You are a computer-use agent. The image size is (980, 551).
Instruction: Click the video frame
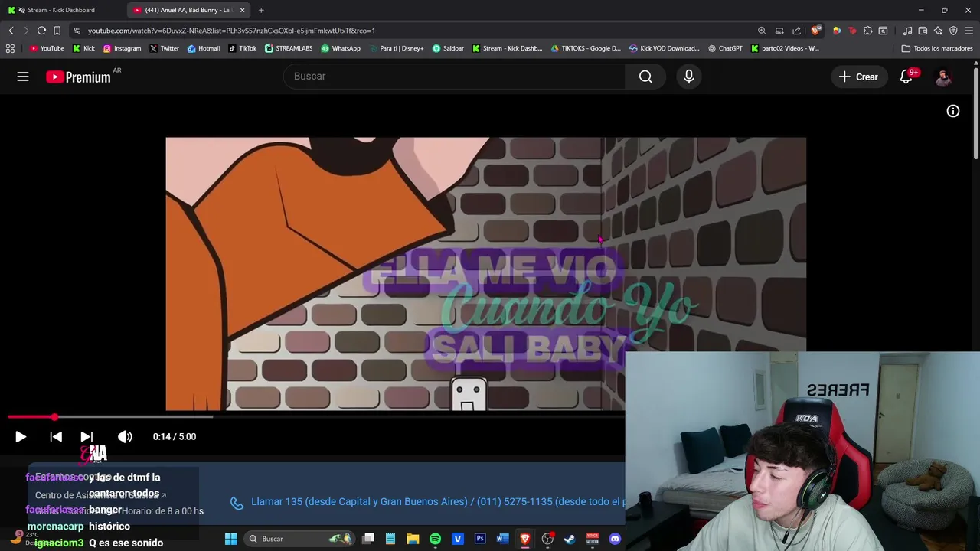[485, 274]
